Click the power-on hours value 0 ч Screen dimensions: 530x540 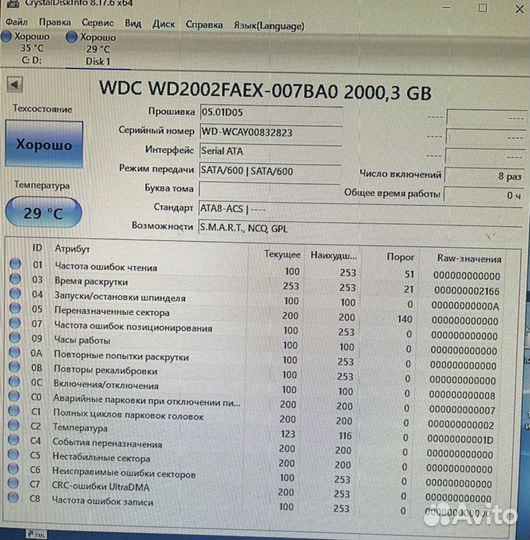tap(483, 195)
